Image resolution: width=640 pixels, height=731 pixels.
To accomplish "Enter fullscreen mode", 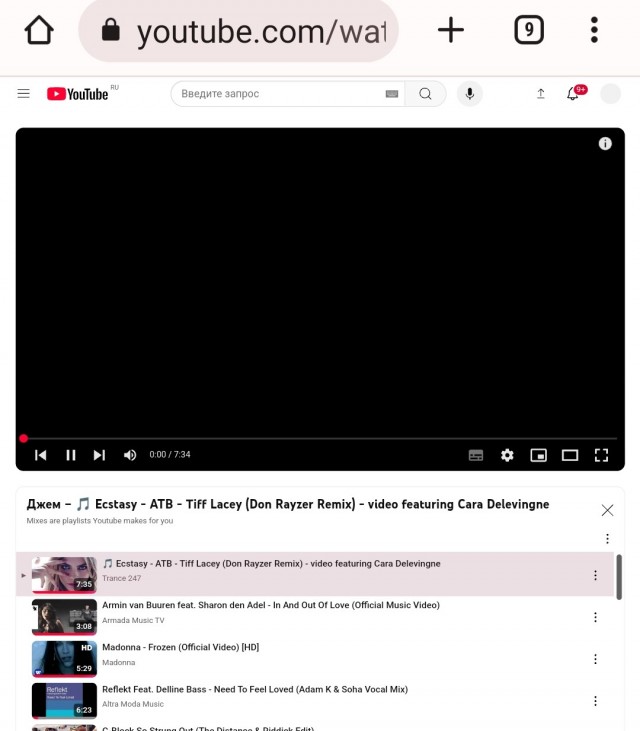I will click(x=601, y=455).
